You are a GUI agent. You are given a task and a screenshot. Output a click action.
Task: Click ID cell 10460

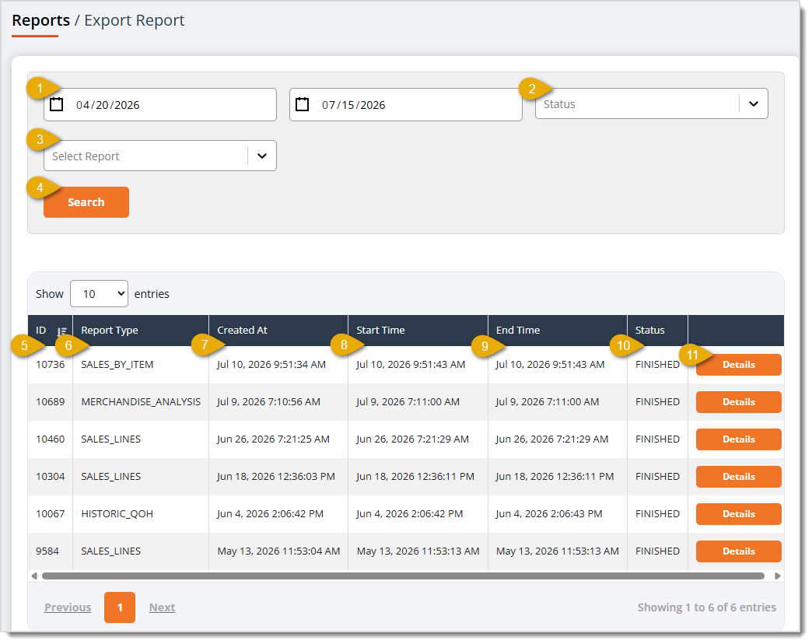click(51, 439)
